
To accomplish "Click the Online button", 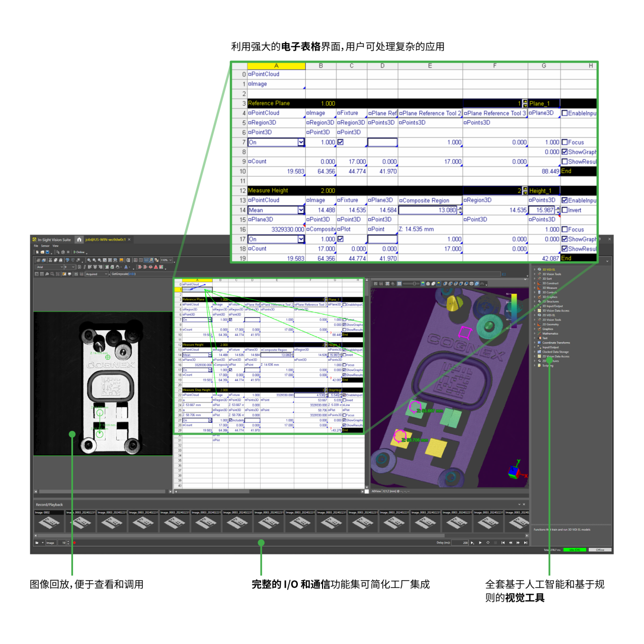I will (79, 252).
